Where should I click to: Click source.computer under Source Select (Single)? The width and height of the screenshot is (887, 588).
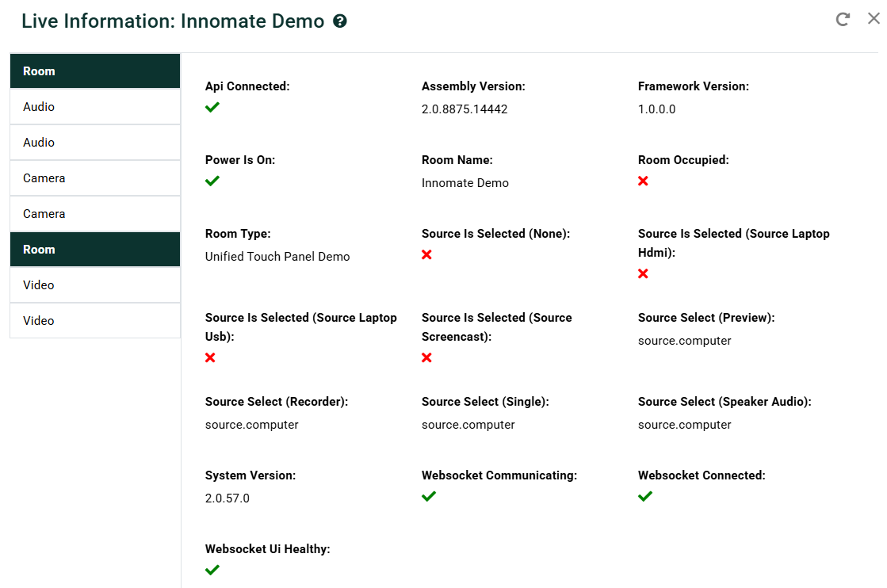click(468, 425)
